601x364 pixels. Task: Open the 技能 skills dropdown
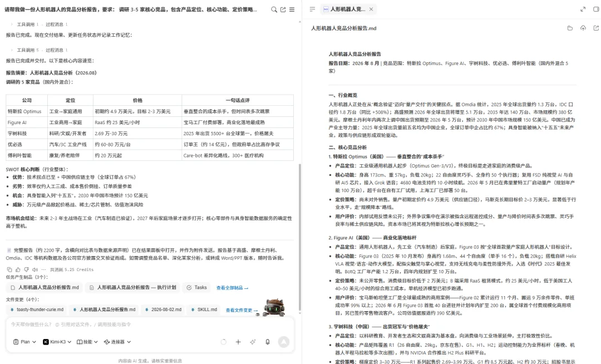87,342
